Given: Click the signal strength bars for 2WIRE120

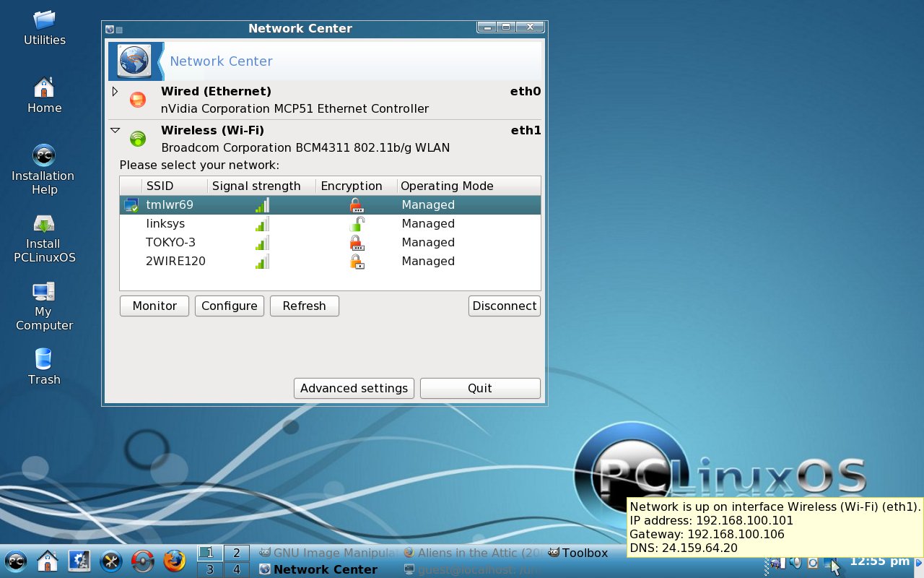Looking at the screenshot, I should point(262,262).
